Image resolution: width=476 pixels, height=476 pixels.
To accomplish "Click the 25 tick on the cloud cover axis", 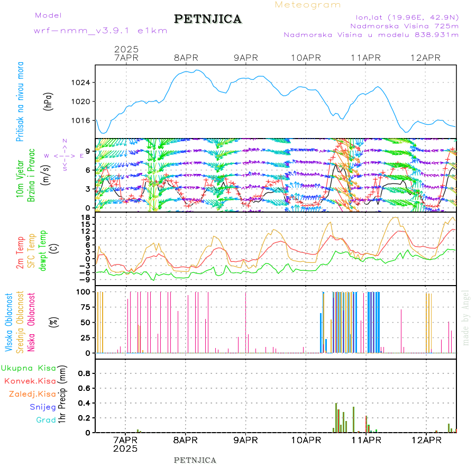I will point(86,337).
